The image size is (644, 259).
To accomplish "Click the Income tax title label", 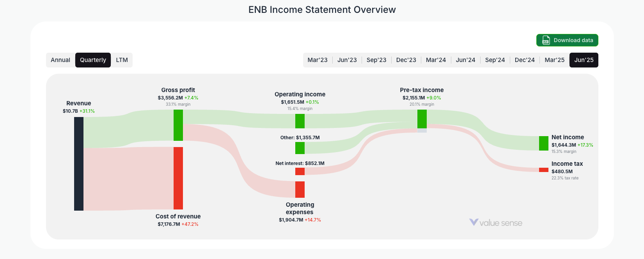I will [x=567, y=164].
